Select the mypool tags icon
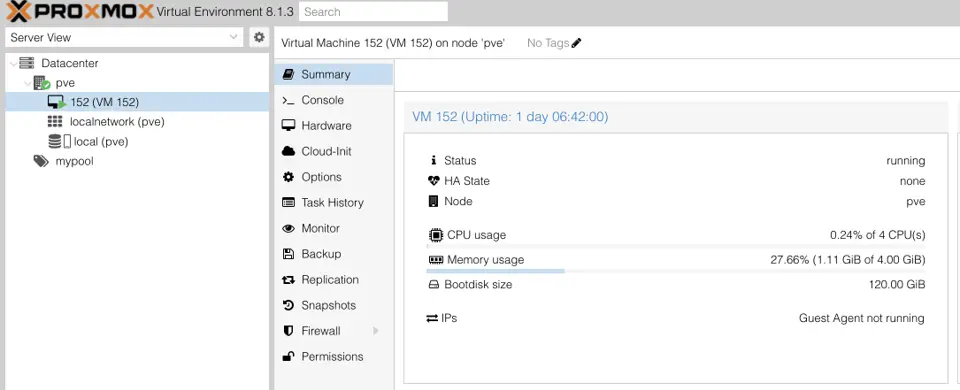Image resolution: width=960 pixels, height=390 pixels. [x=41, y=162]
